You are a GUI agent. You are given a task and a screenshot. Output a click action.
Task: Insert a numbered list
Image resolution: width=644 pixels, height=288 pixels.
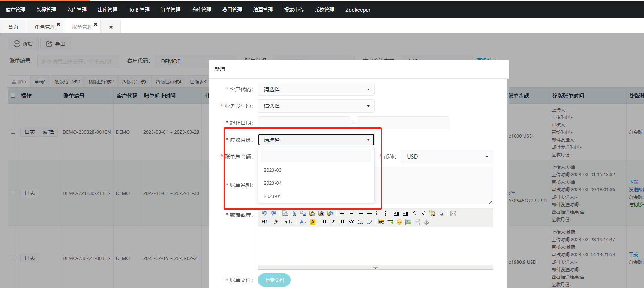pyautogui.click(x=378, y=213)
